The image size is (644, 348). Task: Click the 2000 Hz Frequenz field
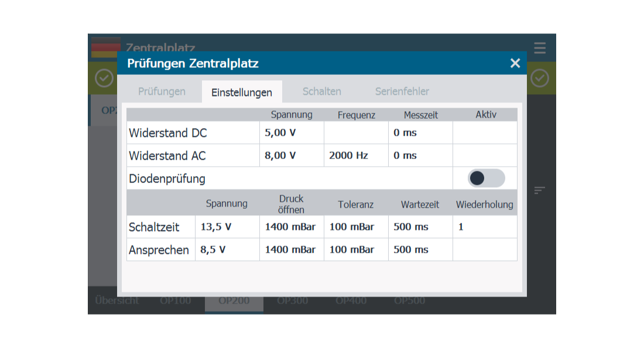pyautogui.click(x=356, y=156)
